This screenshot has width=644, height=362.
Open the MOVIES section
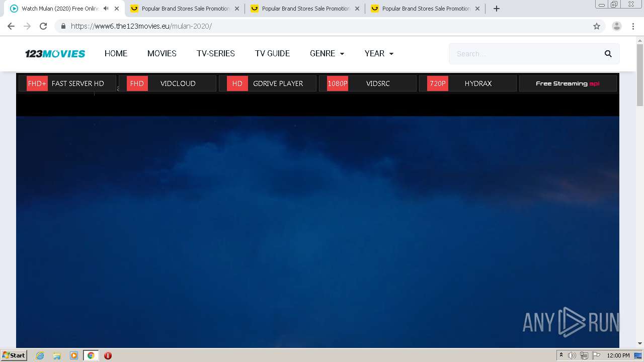162,54
